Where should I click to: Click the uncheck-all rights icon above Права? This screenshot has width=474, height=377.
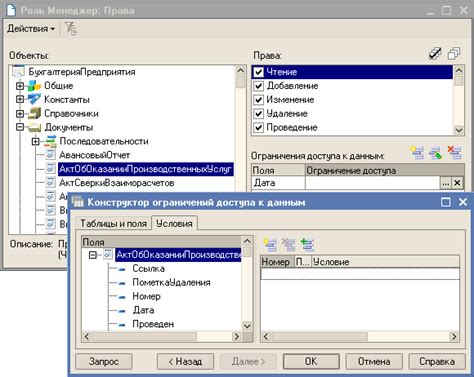click(x=454, y=54)
